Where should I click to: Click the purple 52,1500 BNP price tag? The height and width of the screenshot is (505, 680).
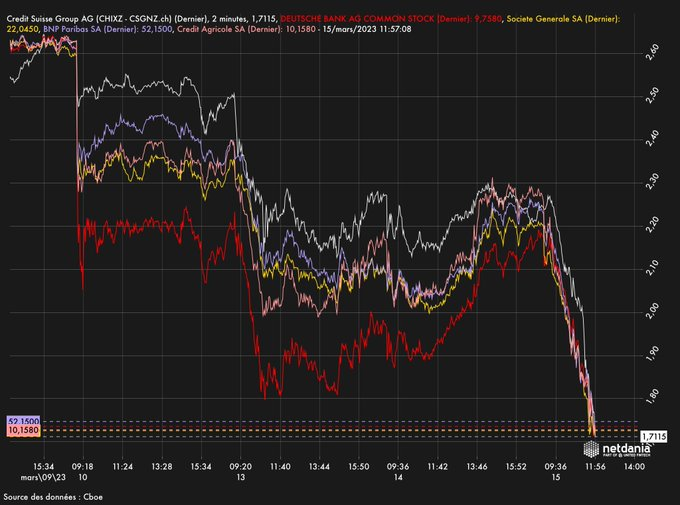point(22,422)
